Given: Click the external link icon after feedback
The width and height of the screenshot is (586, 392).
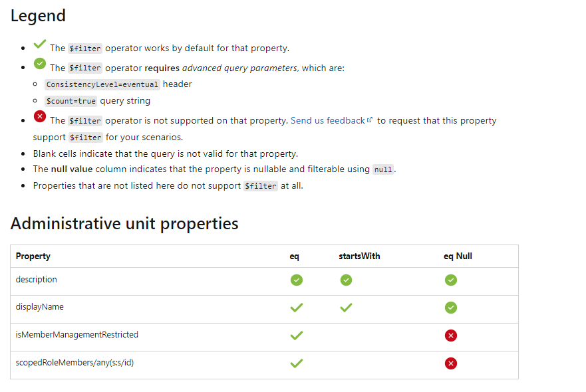Looking at the screenshot, I should point(370,120).
